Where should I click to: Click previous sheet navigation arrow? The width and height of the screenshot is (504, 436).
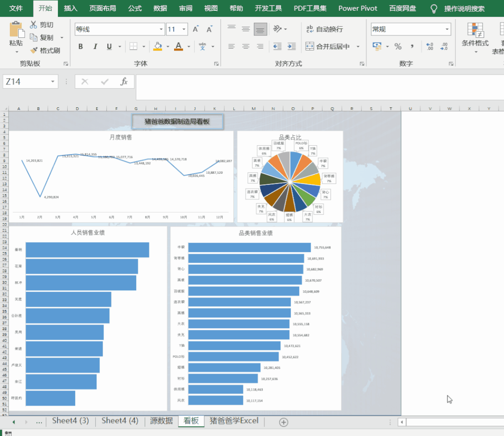coord(14,422)
